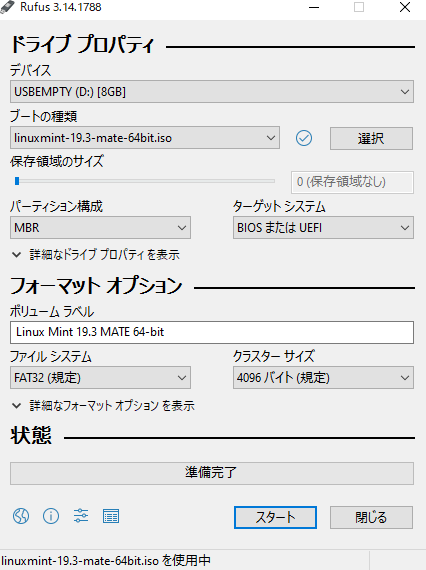Close the Rufus window with X
426x570 pixels.
(405, 7)
